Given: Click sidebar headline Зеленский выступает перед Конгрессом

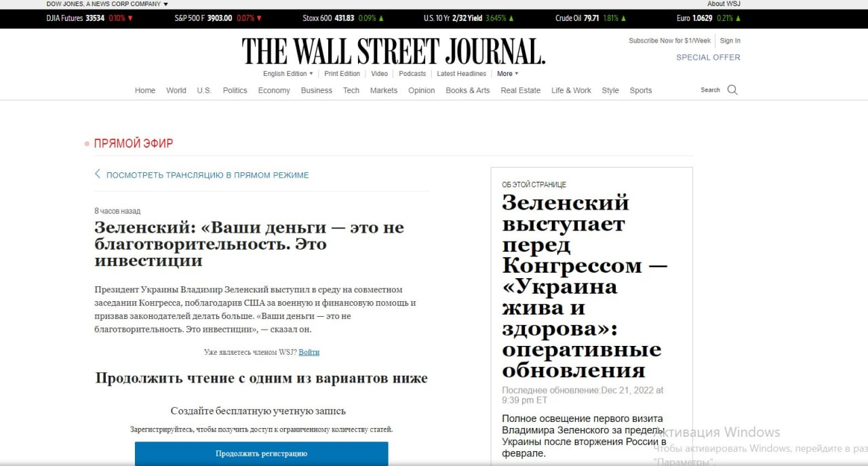Looking at the screenshot, I should pos(585,286).
